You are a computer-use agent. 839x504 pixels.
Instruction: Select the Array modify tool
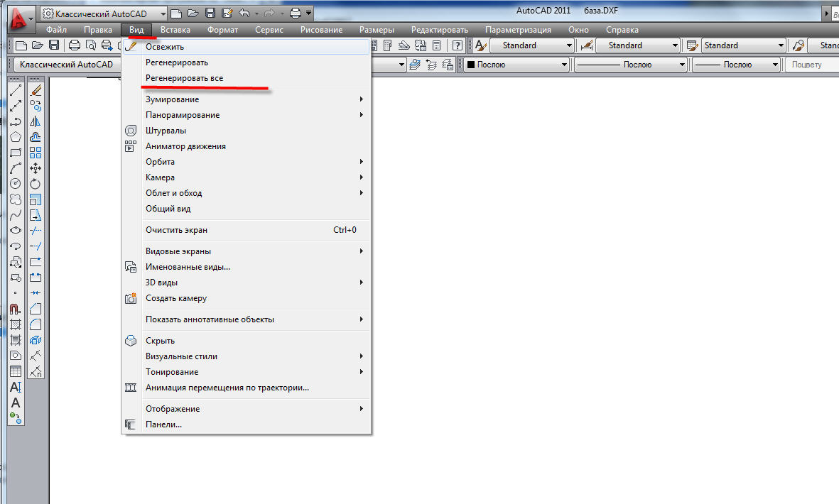click(36, 153)
